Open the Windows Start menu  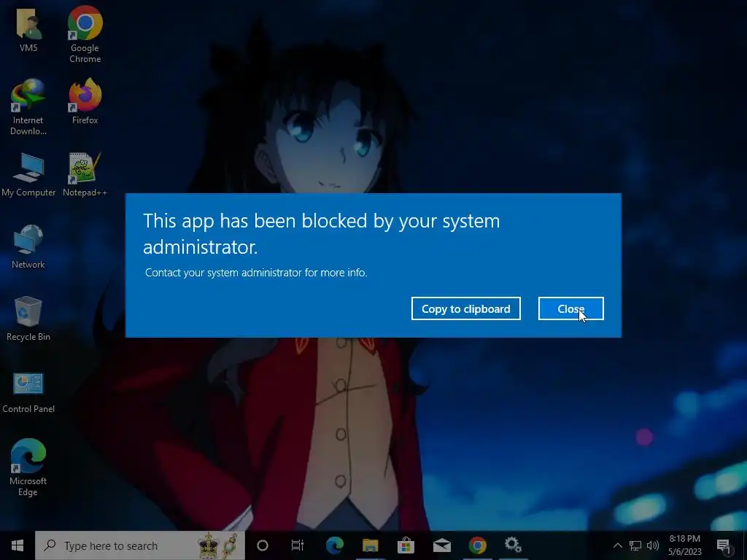click(18, 545)
